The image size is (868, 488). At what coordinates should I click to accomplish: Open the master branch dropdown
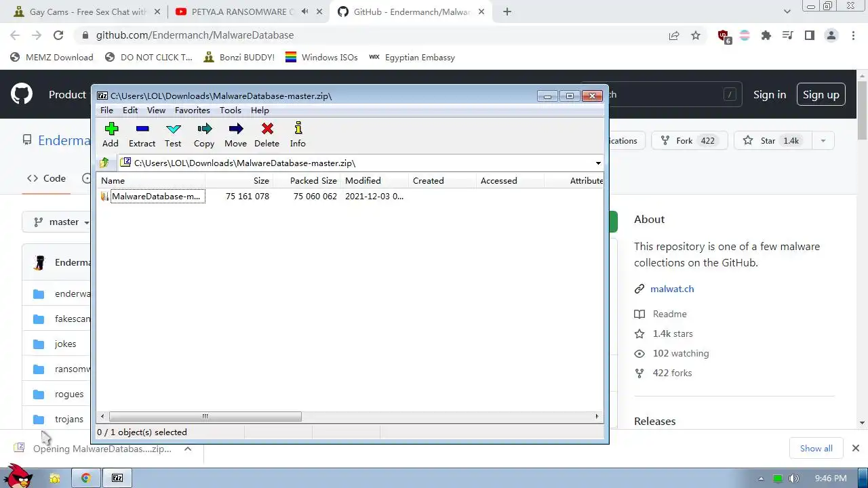point(61,222)
